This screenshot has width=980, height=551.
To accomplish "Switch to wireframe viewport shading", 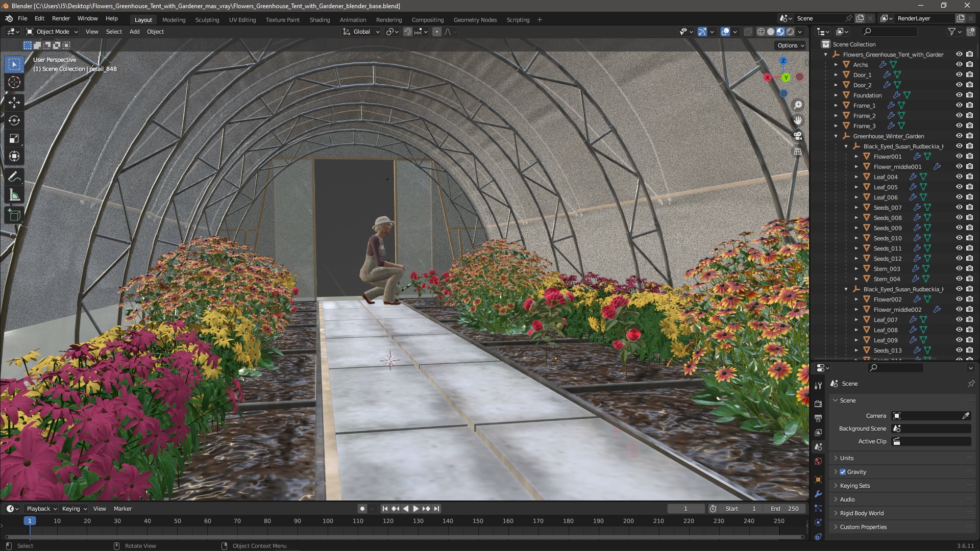I will [761, 32].
